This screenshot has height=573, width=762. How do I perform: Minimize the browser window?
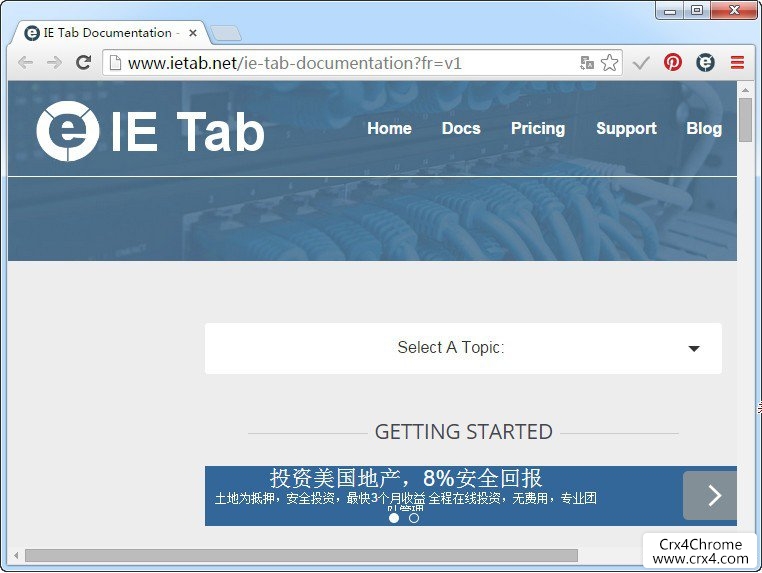pyautogui.click(x=670, y=11)
